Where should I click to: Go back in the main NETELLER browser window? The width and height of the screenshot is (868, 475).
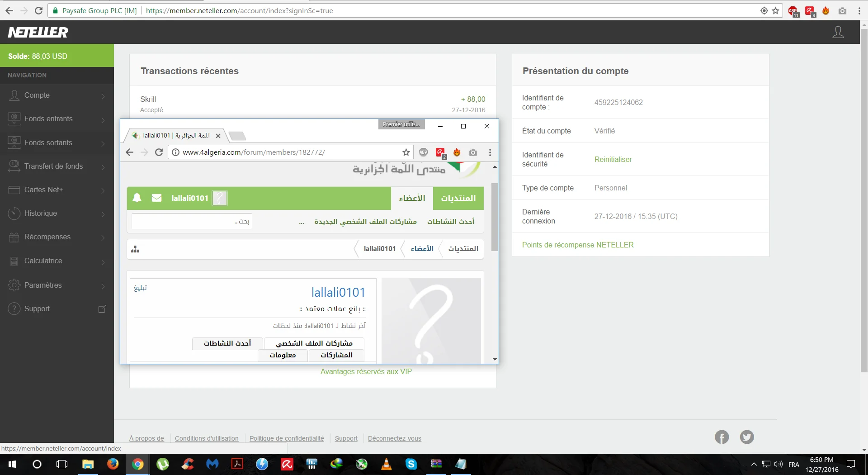(x=9, y=10)
